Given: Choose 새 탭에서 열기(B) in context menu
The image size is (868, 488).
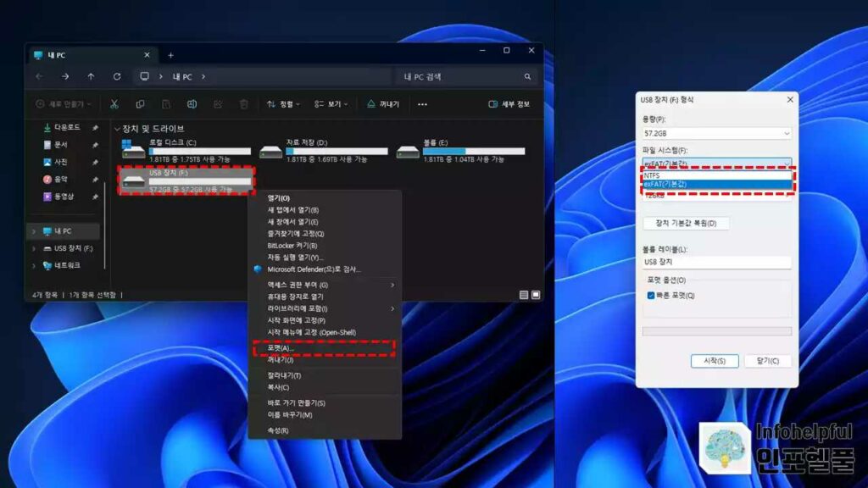Looking at the screenshot, I should click(325, 210).
